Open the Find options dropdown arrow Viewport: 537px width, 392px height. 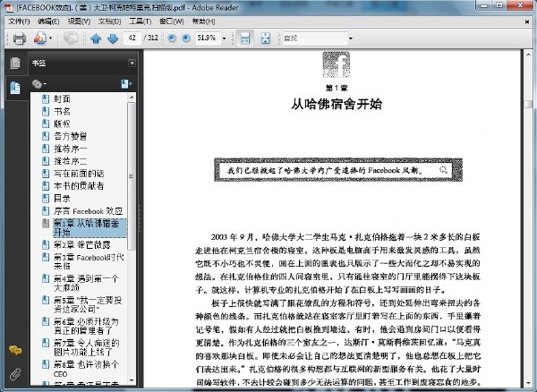(x=350, y=38)
